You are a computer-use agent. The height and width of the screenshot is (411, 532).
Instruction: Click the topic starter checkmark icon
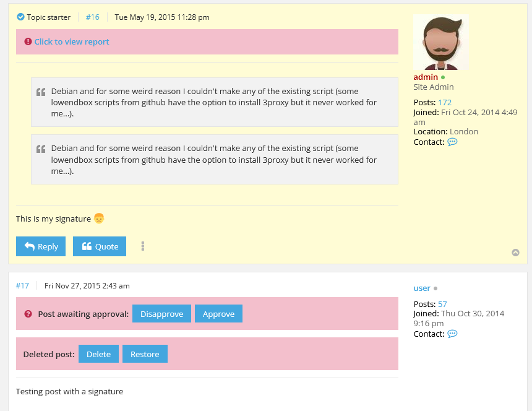coord(20,17)
